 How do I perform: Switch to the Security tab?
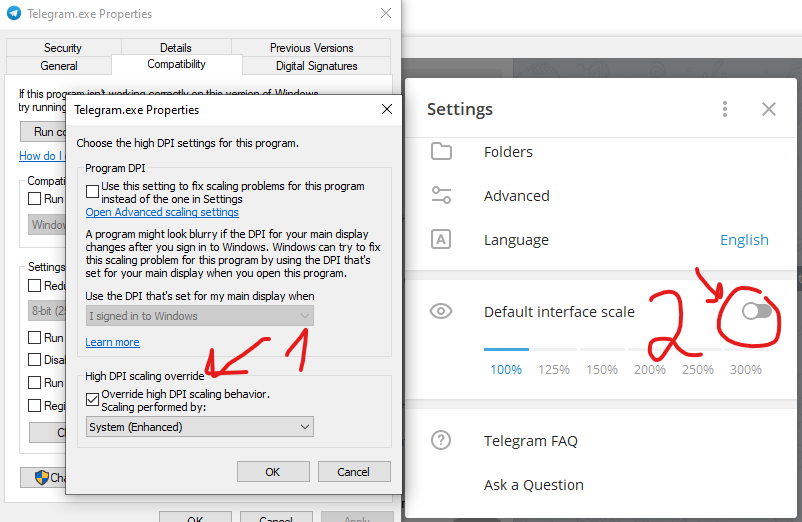click(63, 48)
